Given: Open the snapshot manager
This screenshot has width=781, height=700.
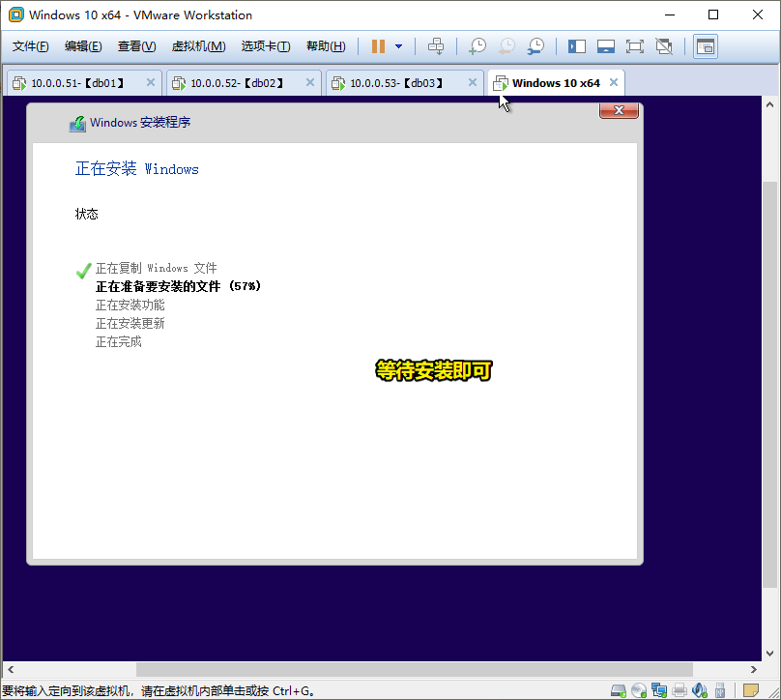Looking at the screenshot, I should (535, 46).
